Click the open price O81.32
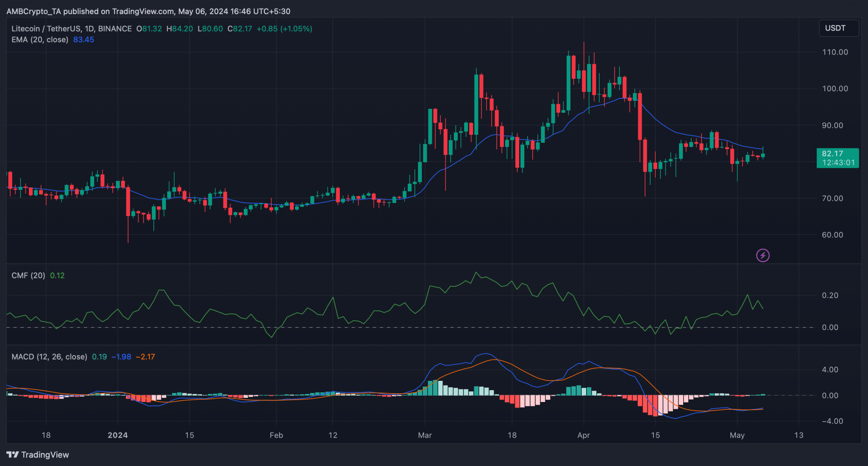The width and height of the screenshot is (868, 466). tap(149, 28)
